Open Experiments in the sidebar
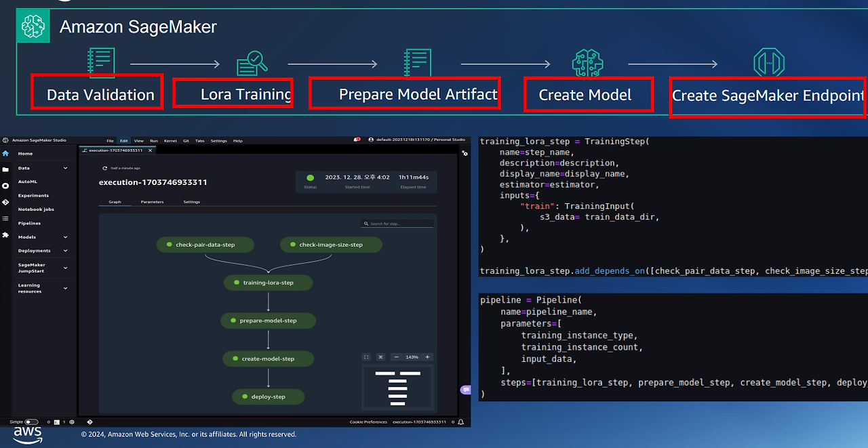 coord(33,195)
